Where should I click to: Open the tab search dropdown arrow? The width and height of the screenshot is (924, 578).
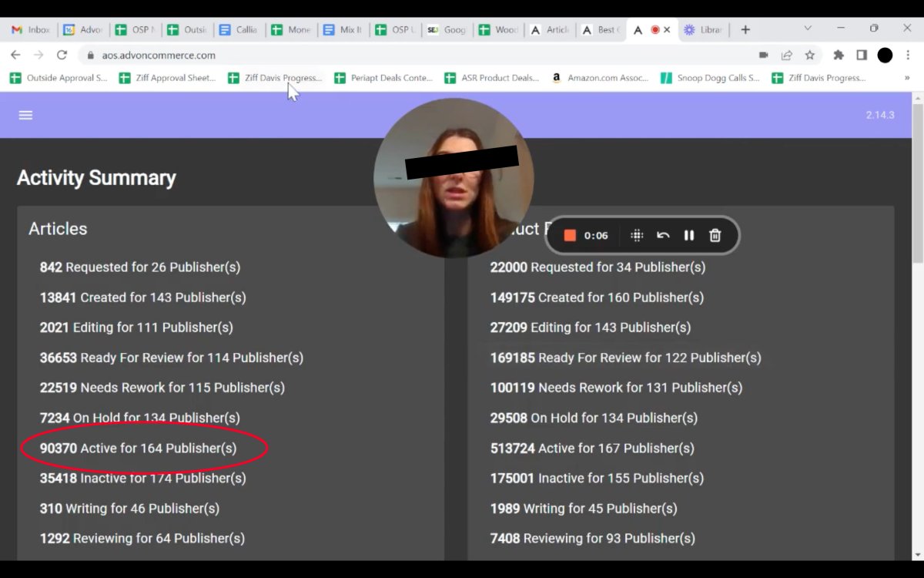(808, 29)
